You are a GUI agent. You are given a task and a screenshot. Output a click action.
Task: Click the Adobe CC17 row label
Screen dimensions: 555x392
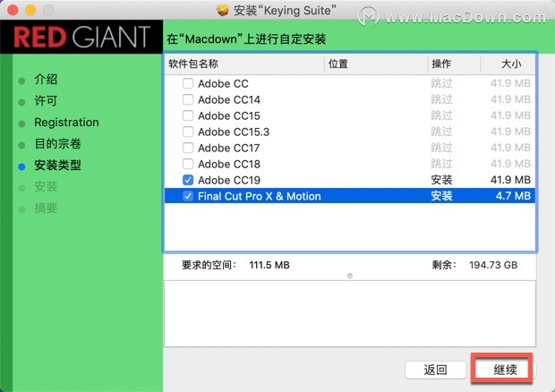pos(228,148)
